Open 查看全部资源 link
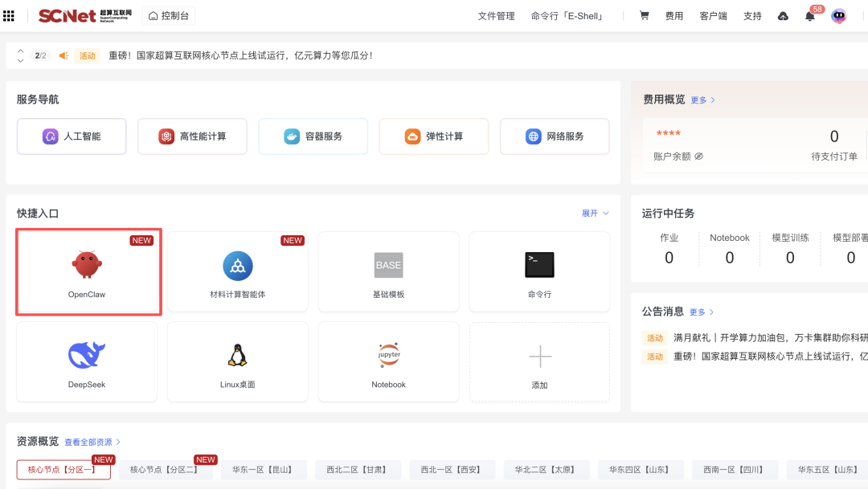This screenshot has width=868, height=489. click(x=91, y=442)
